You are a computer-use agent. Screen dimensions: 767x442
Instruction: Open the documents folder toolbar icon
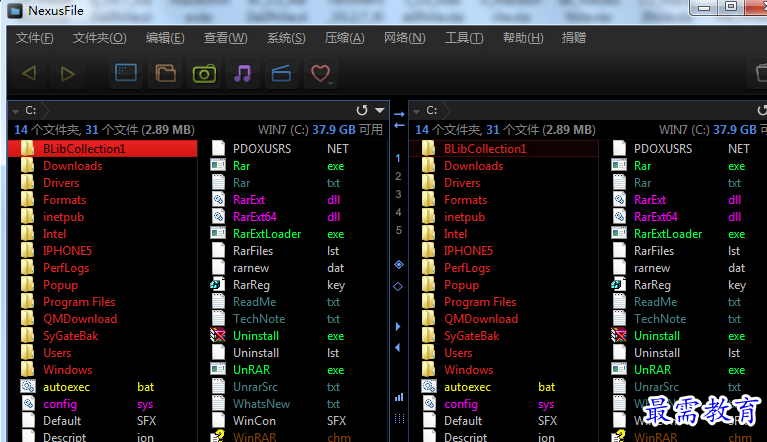pyautogui.click(x=165, y=73)
